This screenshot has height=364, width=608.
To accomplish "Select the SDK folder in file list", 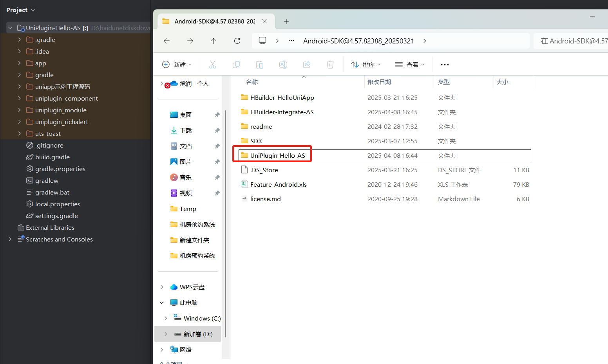I will (x=385, y=141).
